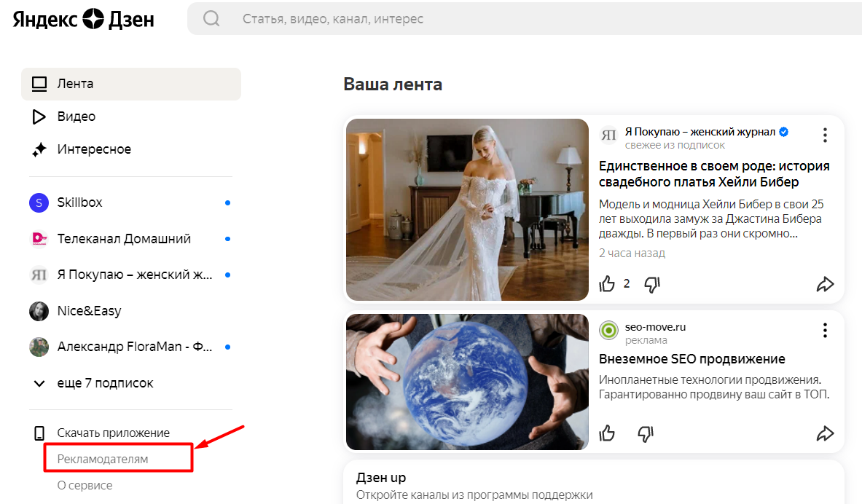Open the wedding dress photo thumbnail
862x504 pixels.
(x=467, y=210)
